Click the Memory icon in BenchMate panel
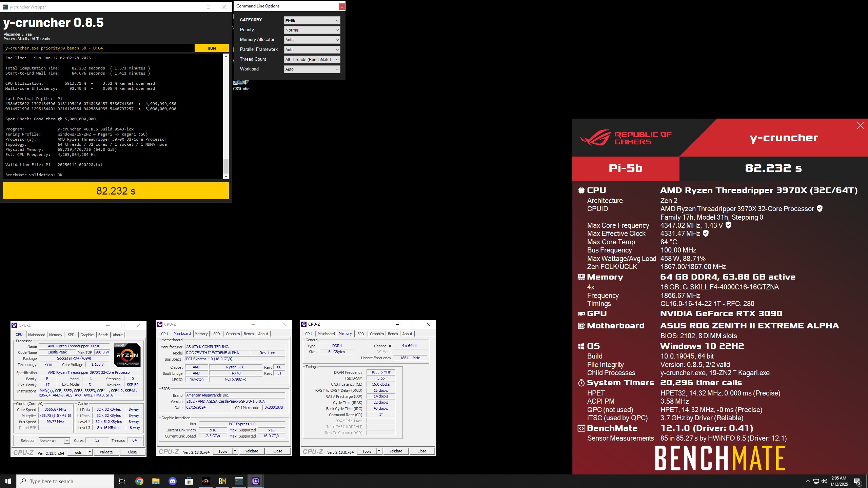Image resolution: width=868 pixels, height=488 pixels. 581,277
